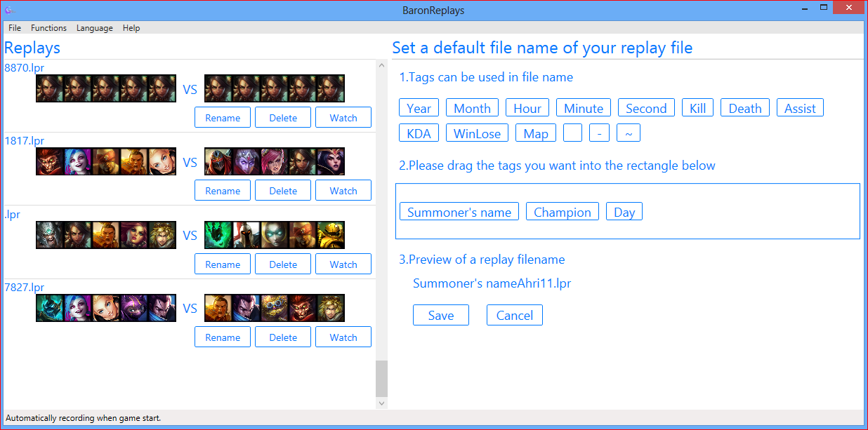
Task: Click Ezreal icon in 7827.lpr replay
Action: tap(331, 309)
